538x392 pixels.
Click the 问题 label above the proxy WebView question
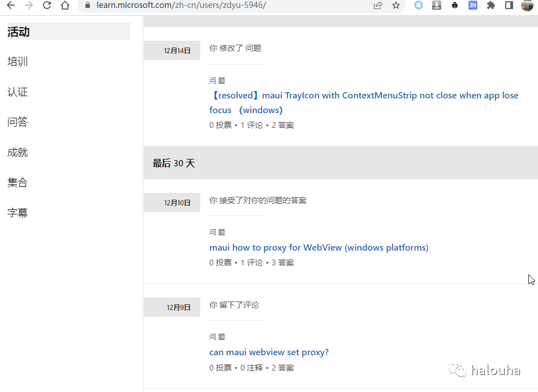pyautogui.click(x=217, y=232)
